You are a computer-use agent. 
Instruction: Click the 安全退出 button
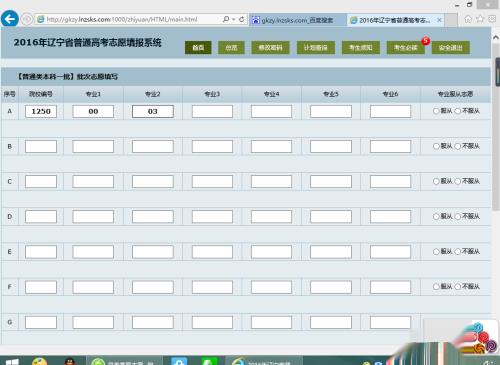pyautogui.click(x=451, y=48)
